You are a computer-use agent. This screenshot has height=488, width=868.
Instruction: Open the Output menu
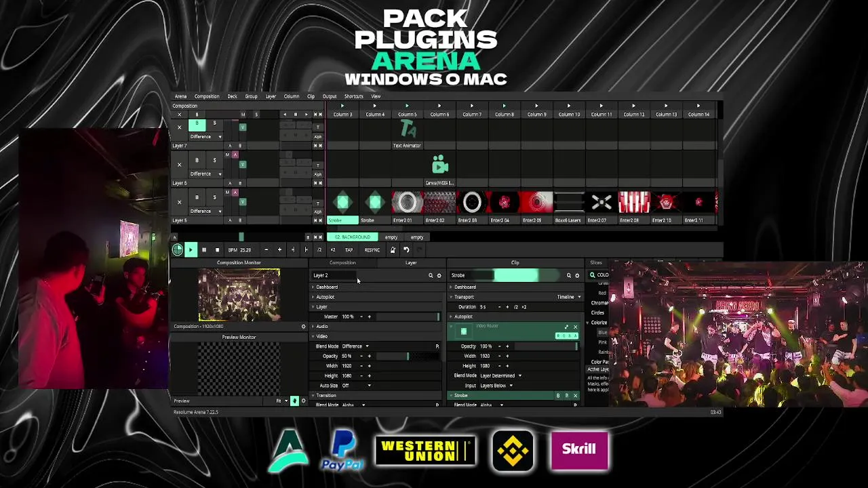click(x=330, y=96)
